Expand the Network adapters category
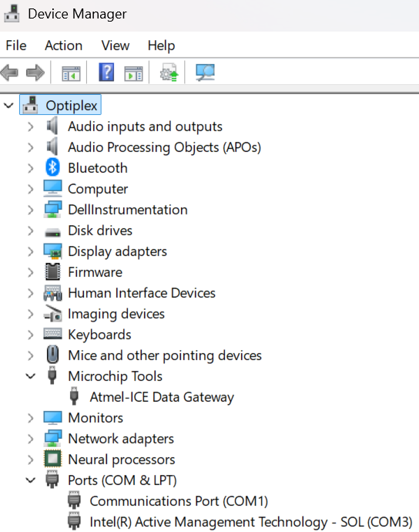 pos(31,439)
